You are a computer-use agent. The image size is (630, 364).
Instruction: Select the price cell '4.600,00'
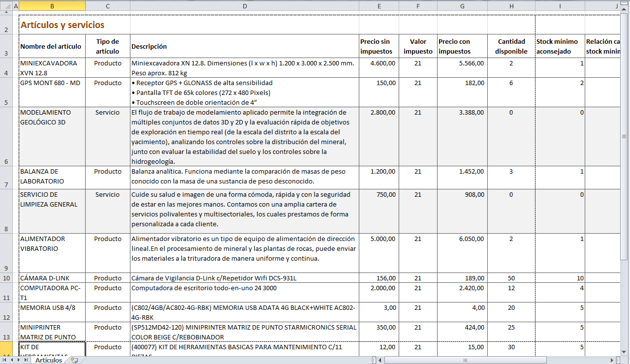(379, 68)
